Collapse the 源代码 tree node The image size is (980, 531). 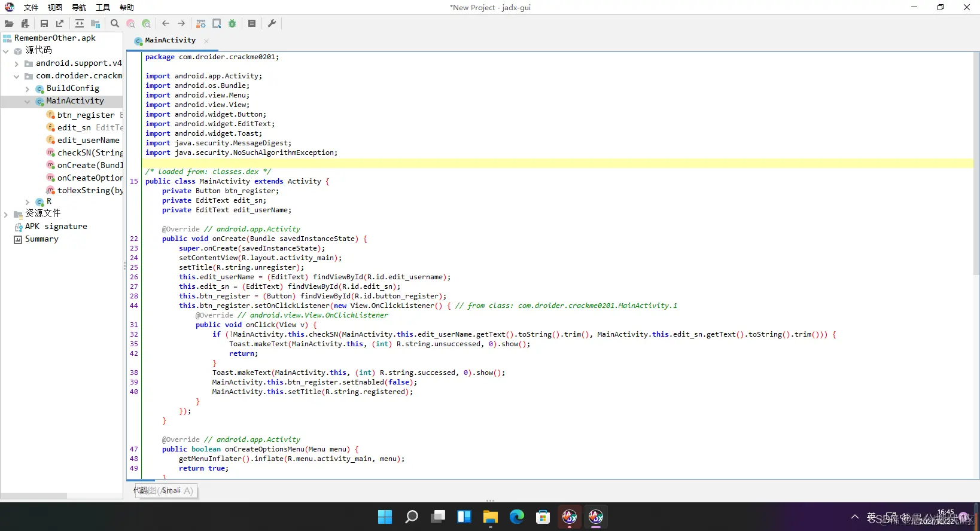[6, 51]
